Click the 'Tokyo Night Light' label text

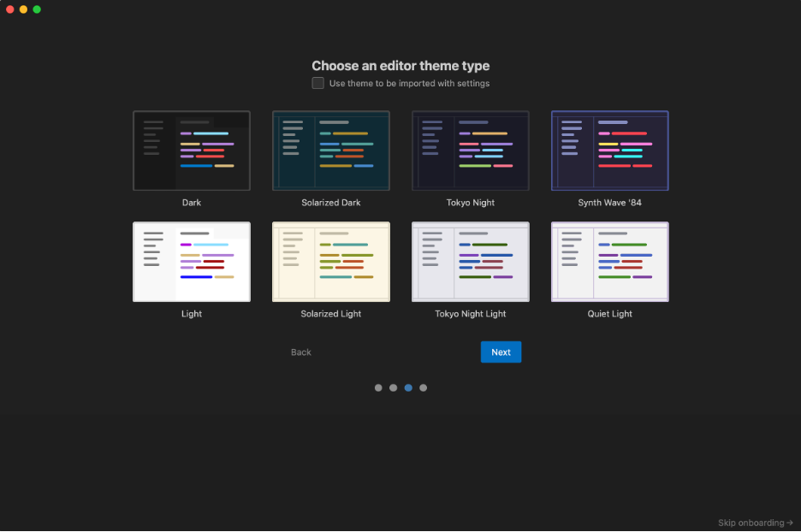471,314
